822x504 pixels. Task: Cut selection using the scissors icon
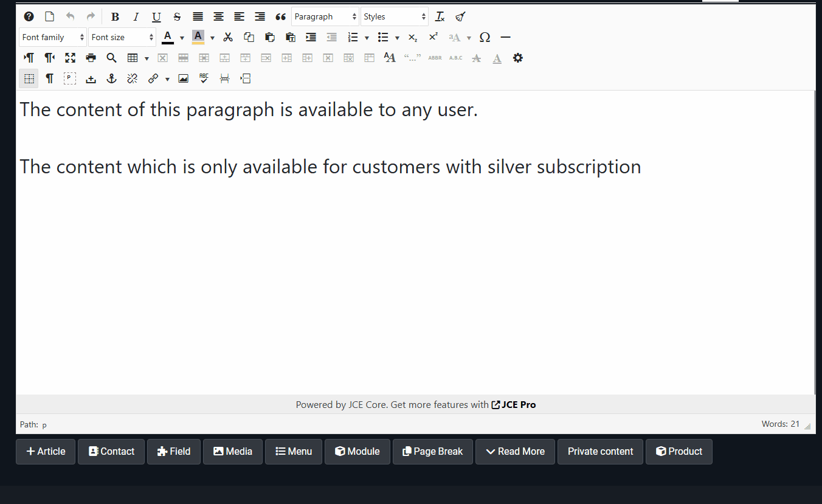[228, 37]
